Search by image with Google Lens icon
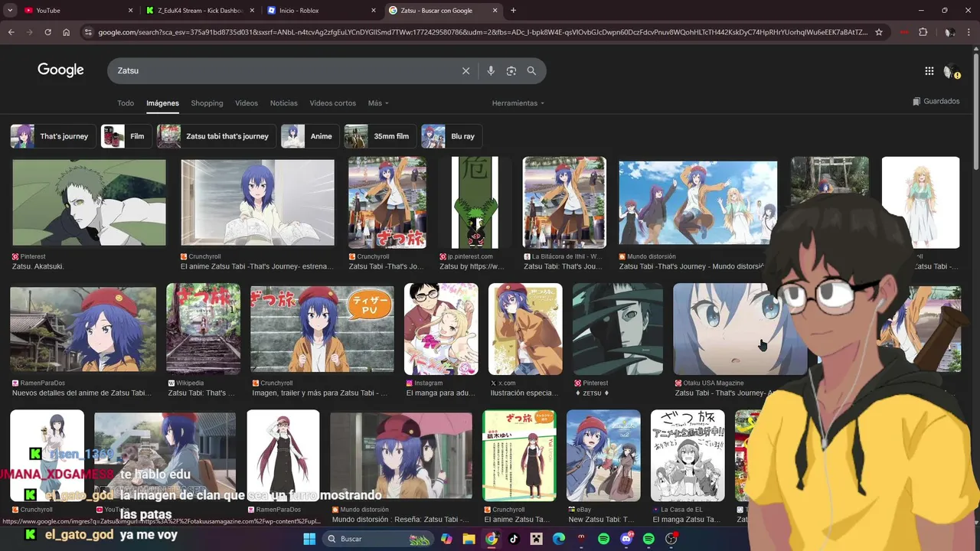 (511, 70)
